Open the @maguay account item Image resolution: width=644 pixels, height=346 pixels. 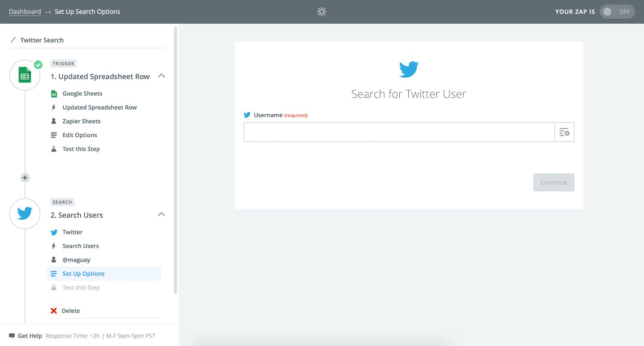coord(76,260)
